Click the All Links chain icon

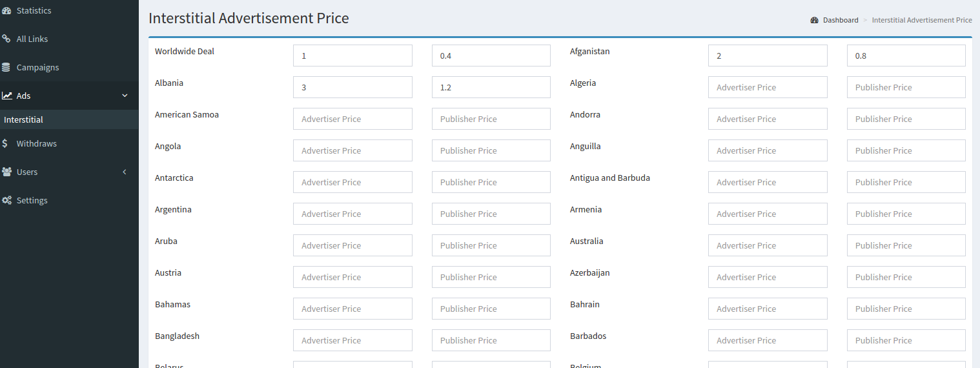(6, 39)
